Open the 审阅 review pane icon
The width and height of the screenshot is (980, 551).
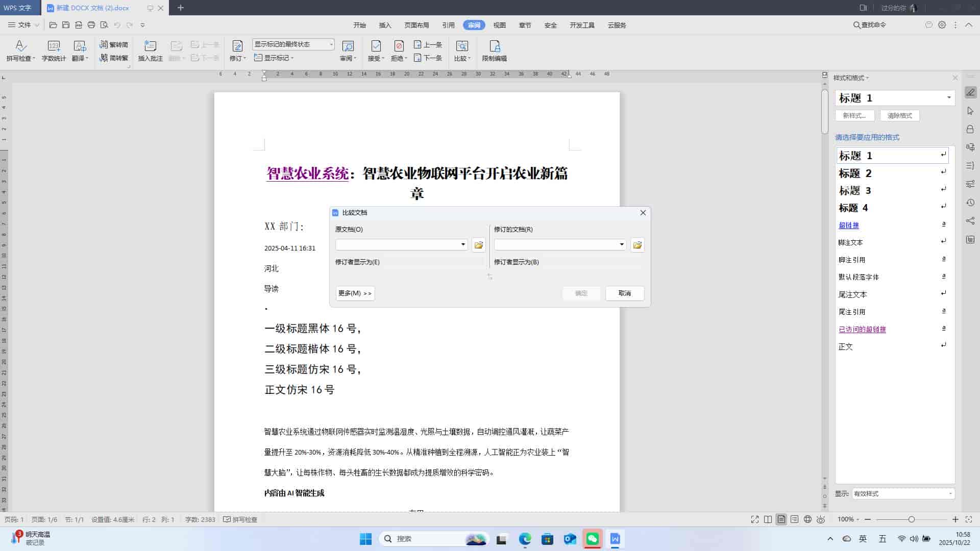tap(348, 46)
